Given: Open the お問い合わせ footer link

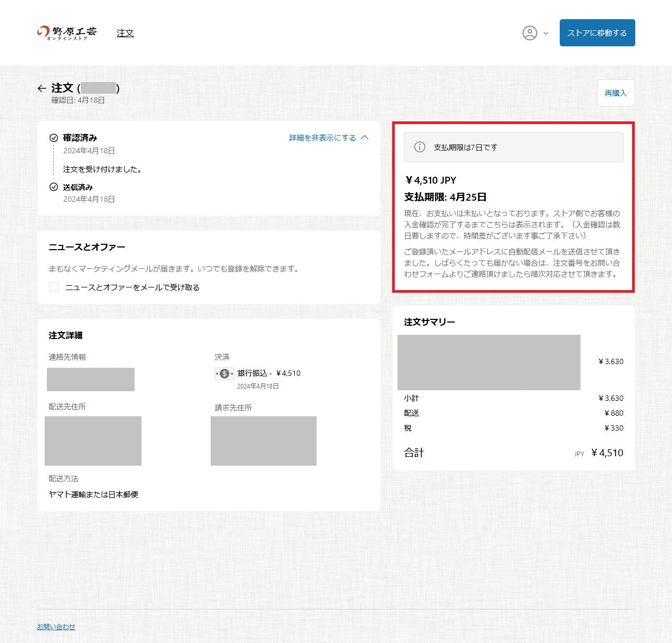Looking at the screenshot, I should pos(56,626).
